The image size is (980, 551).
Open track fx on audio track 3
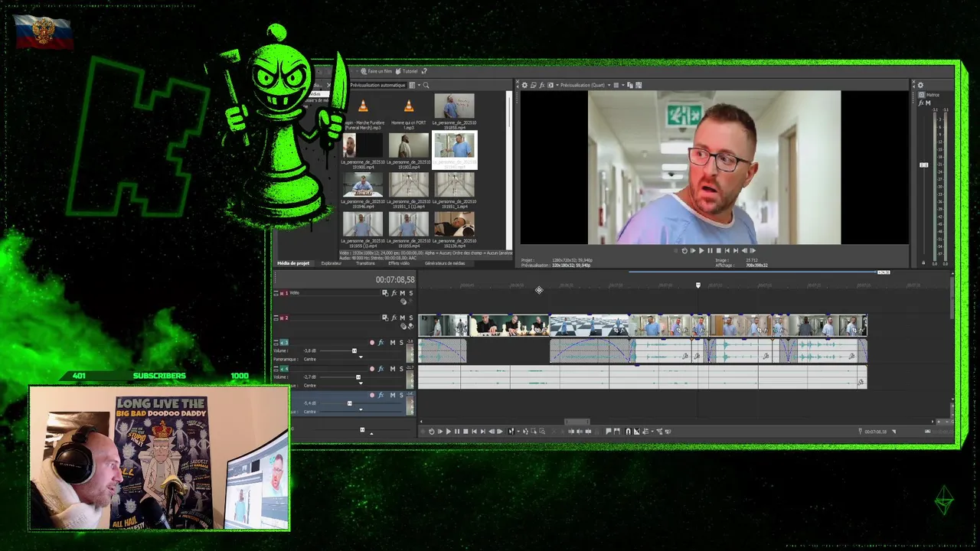[381, 342]
